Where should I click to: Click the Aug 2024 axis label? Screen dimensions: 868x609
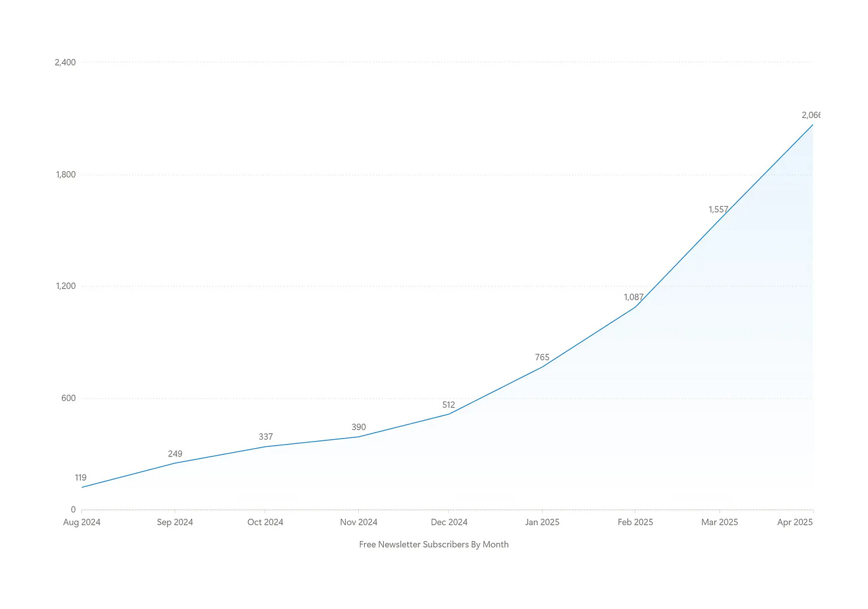(x=82, y=522)
